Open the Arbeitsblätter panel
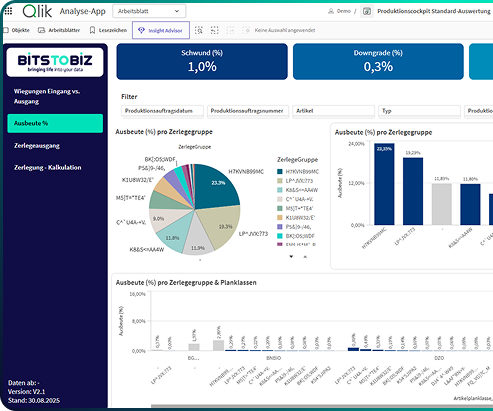Image resolution: width=493 pixels, height=411 pixels. click(x=59, y=30)
